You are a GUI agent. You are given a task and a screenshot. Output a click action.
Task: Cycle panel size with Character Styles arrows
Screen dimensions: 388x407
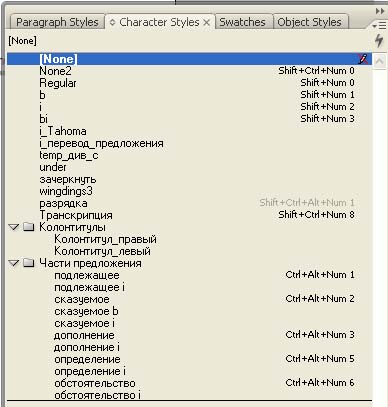click(112, 23)
